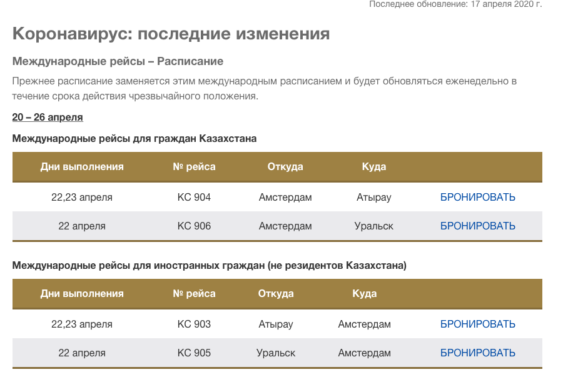The height and width of the screenshot is (392, 588).
Task: Select the KC 904 flight number cell
Action: point(194,198)
